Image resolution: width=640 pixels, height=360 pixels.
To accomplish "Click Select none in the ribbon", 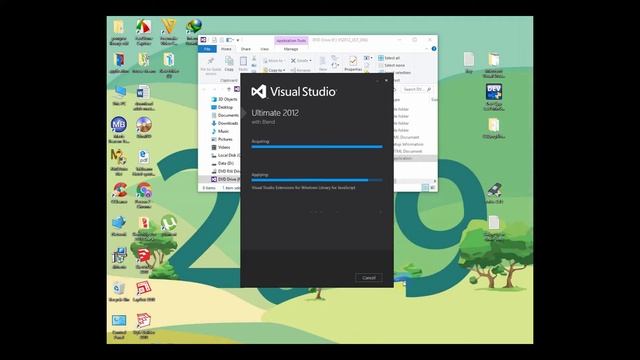I will click(x=391, y=65).
